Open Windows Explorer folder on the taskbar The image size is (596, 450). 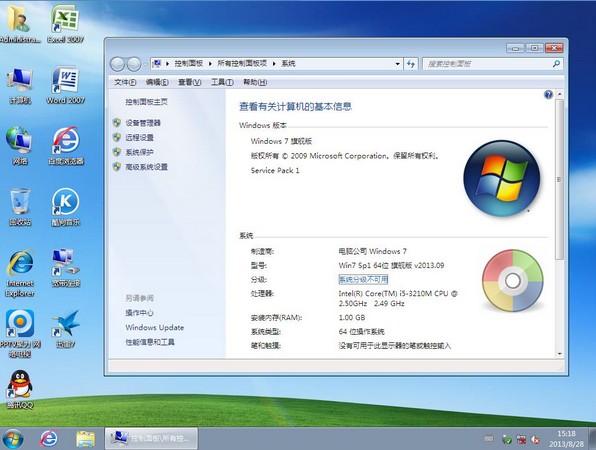point(86,439)
